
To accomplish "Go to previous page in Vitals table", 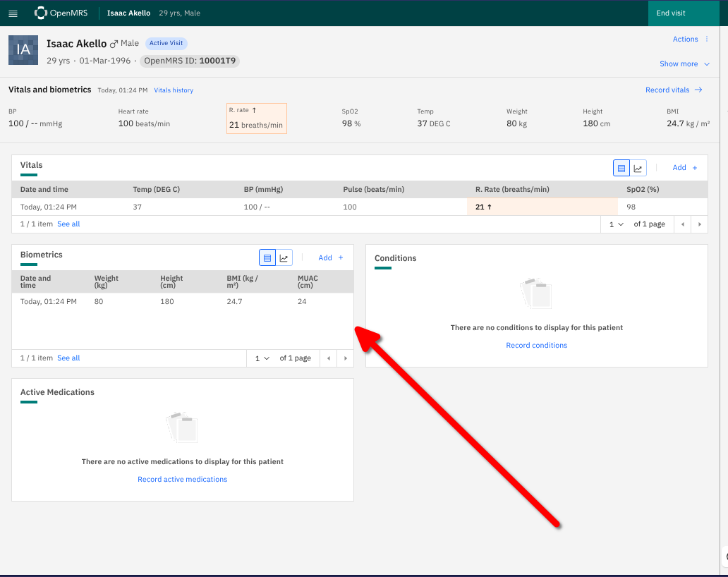I will click(x=682, y=224).
